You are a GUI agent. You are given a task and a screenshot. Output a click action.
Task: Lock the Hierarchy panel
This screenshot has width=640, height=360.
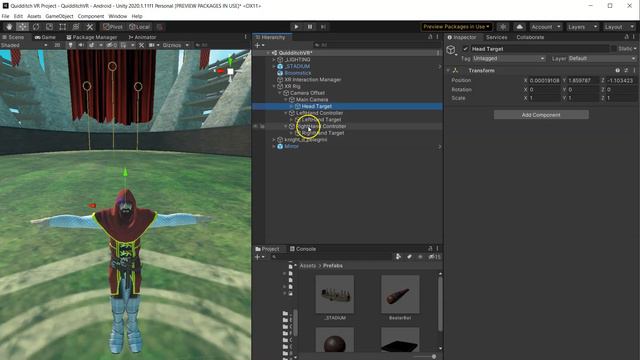point(430,37)
